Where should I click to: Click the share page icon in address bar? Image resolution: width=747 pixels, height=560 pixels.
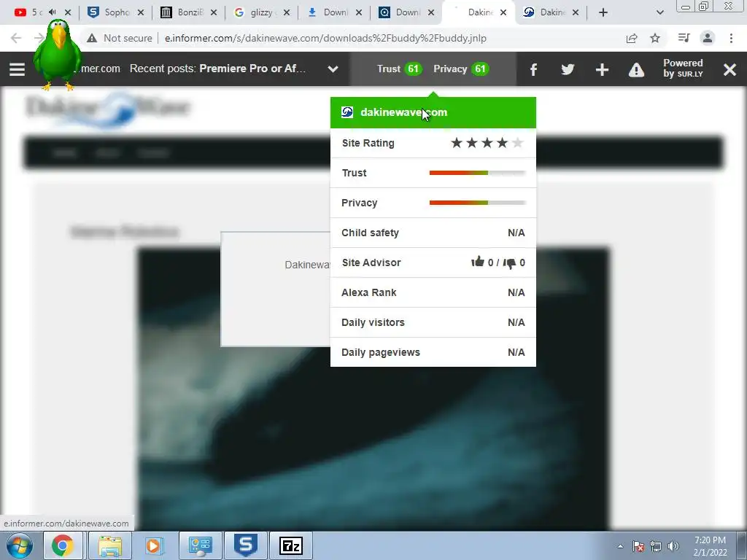click(632, 38)
